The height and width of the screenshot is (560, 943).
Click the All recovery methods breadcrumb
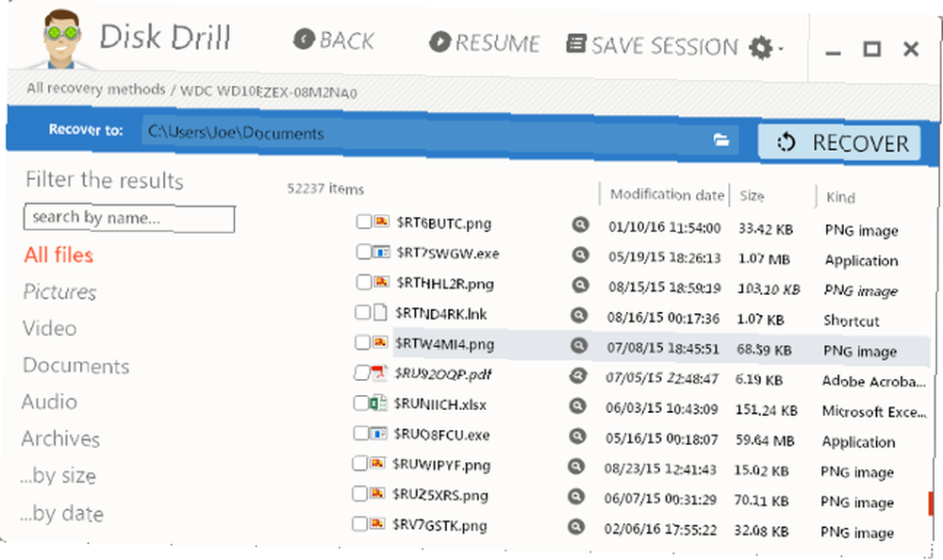point(96,89)
